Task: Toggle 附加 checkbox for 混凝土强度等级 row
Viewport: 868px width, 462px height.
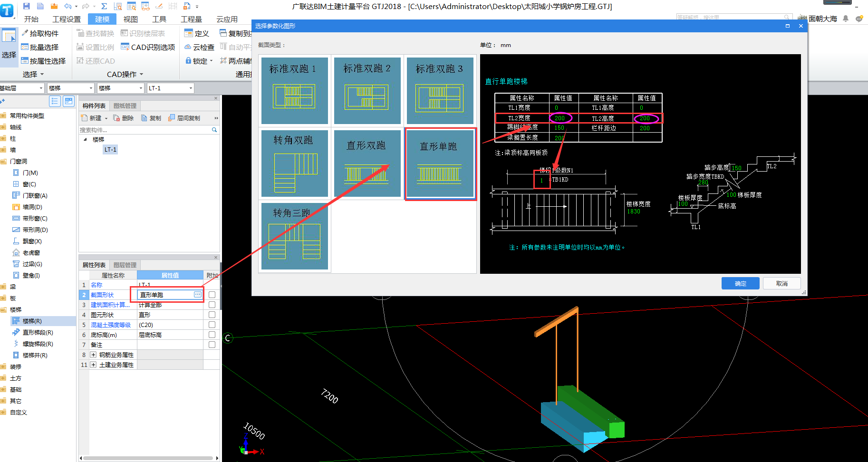Action: click(x=212, y=325)
